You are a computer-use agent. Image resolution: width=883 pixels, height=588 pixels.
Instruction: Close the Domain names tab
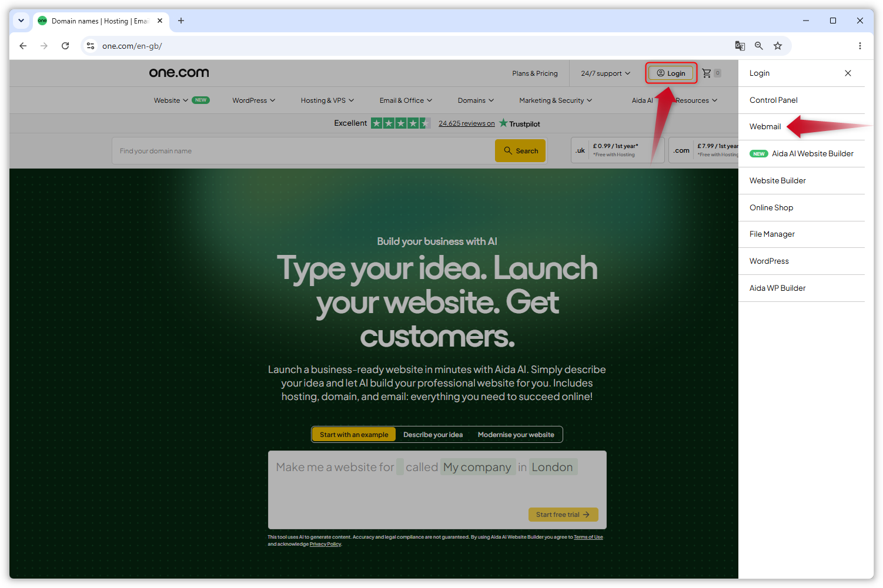160,21
